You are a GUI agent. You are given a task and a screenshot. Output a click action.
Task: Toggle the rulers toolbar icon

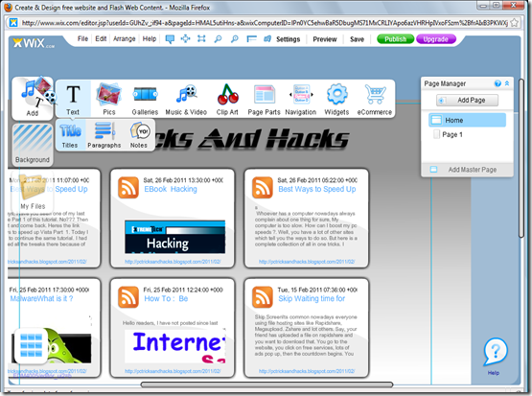(x=251, y=39)
